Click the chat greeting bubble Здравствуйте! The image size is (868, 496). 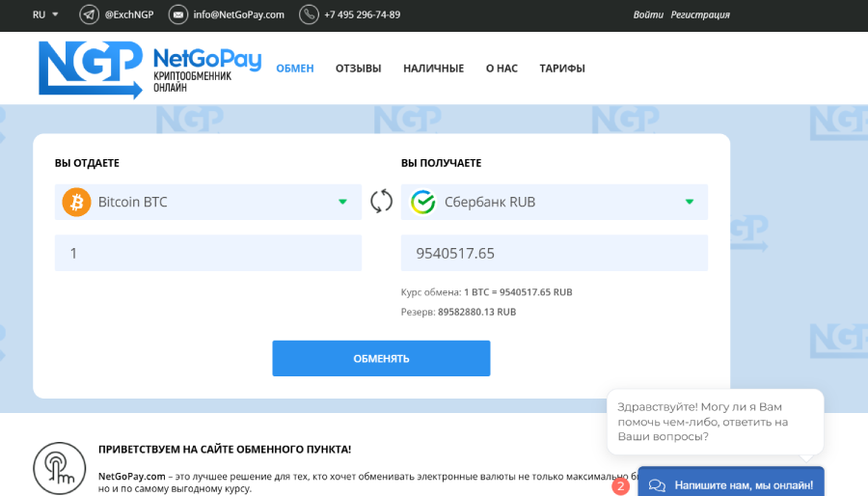tap(716, 422)
